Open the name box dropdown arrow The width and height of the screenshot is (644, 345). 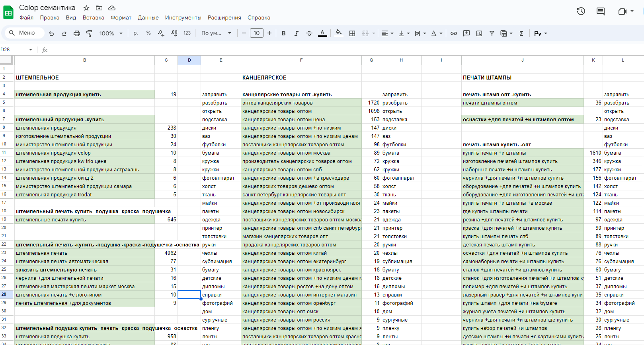click(31, 50)
